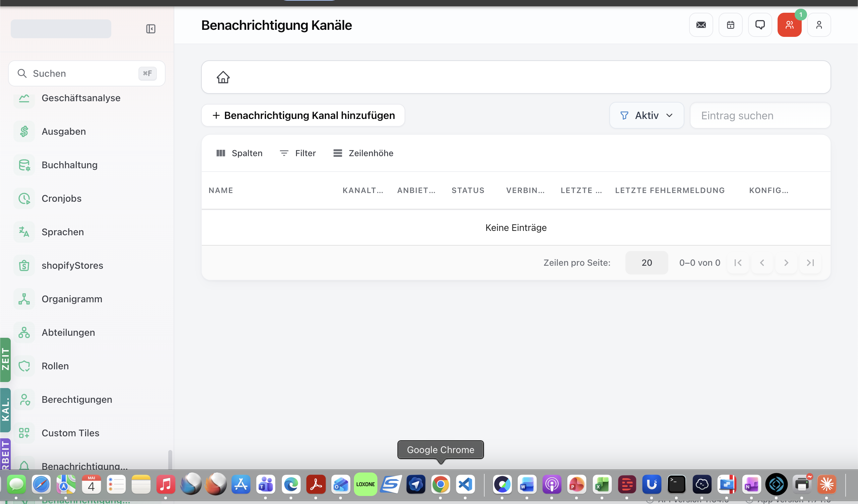Open the chat bubble icon
858x504 pixels.
pos(760,25)
